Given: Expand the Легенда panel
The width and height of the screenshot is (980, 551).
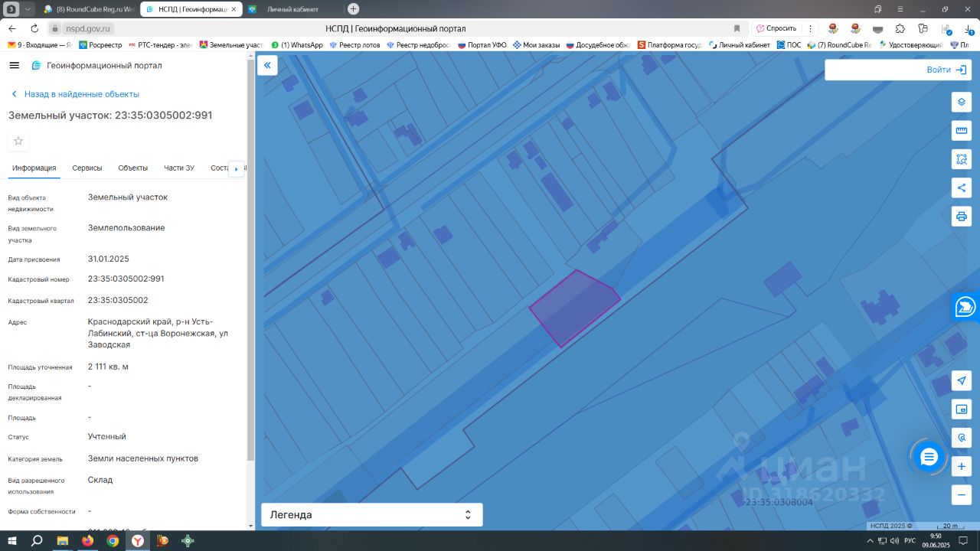Looking at the screenshot, I should (x=372, y=515).
